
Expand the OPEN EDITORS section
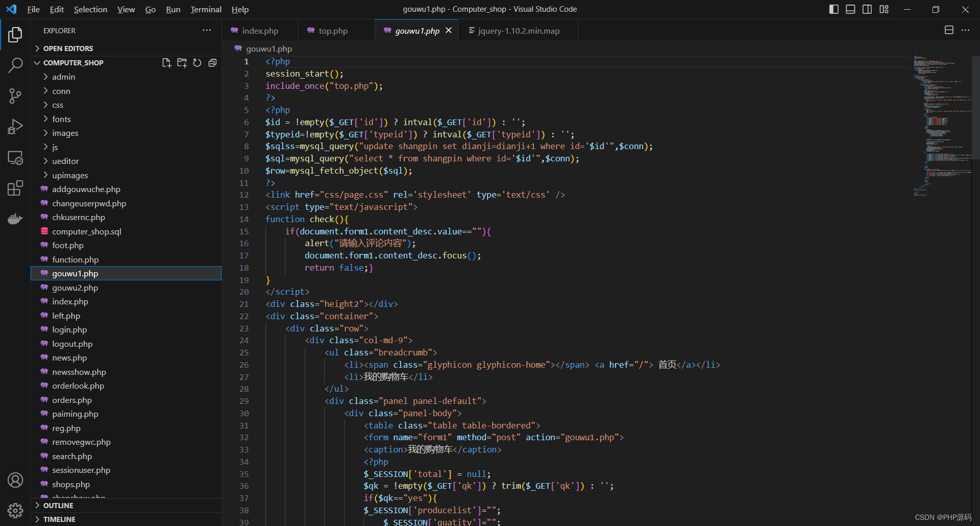coord(126,49)
